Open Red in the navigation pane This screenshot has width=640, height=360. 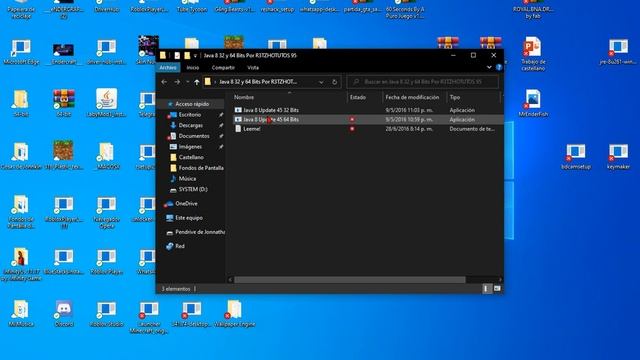point(180,246)
